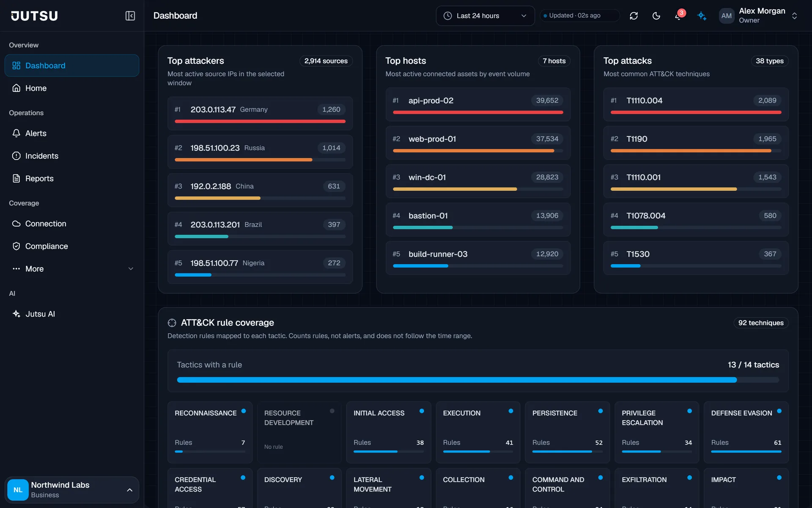Click the 38 types badge
This screenshot has height=508, width=812.
[x=769, y=61]
